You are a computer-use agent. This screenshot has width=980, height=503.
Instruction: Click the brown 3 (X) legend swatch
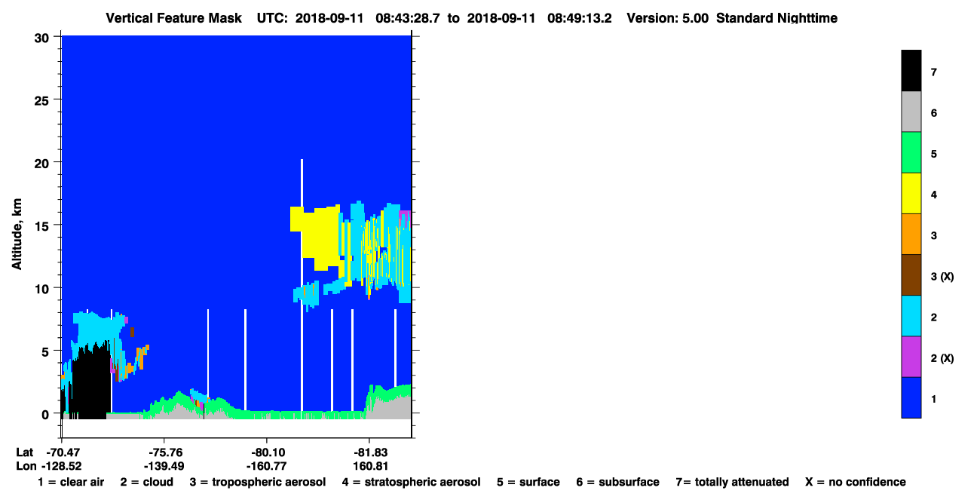911,275
